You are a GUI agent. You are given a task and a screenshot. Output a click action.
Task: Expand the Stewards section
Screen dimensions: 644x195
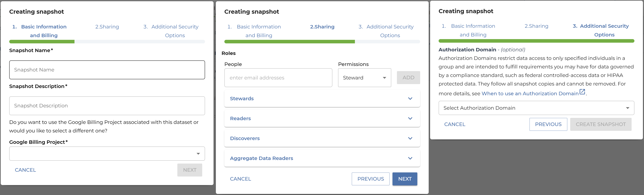click(322, 98)
